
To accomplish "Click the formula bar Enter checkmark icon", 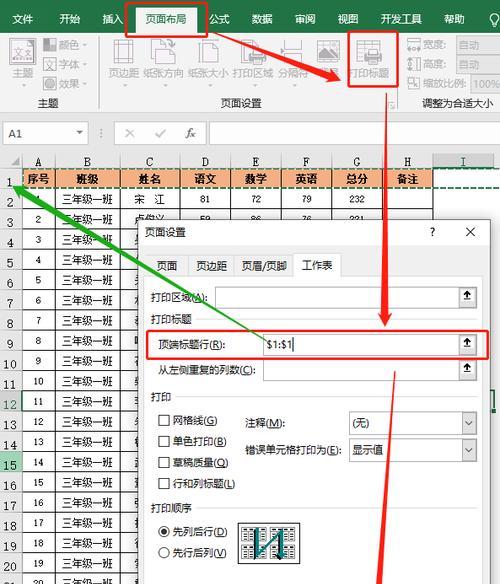I will tap(160, 133).
